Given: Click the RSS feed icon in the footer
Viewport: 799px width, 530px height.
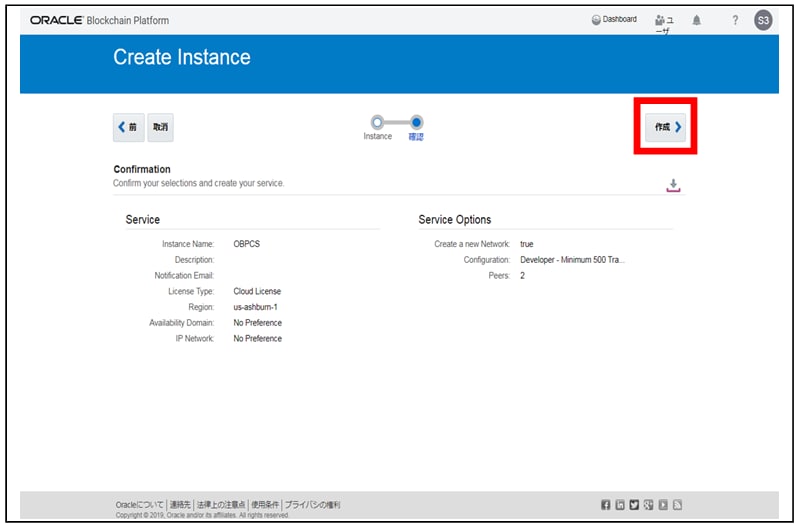Looking at the screenshot, I should (x=677, y=505).
